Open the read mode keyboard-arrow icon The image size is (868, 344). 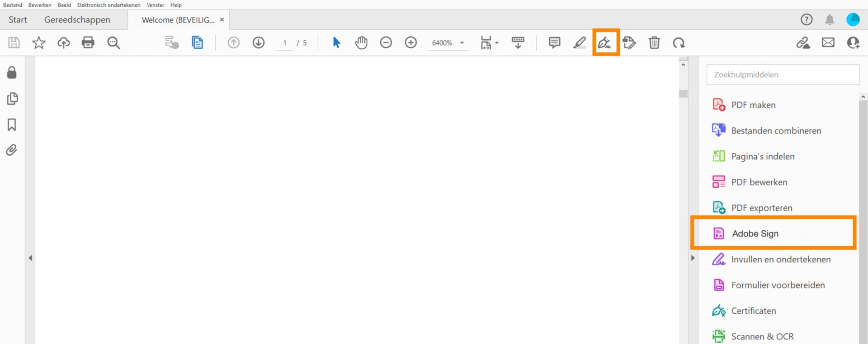click(518, 43)
